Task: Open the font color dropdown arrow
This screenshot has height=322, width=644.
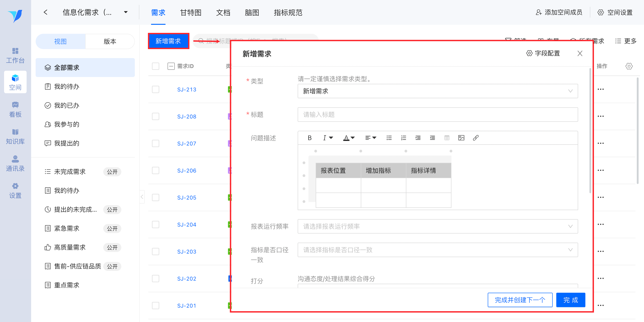Action: [x=353, y=138]
